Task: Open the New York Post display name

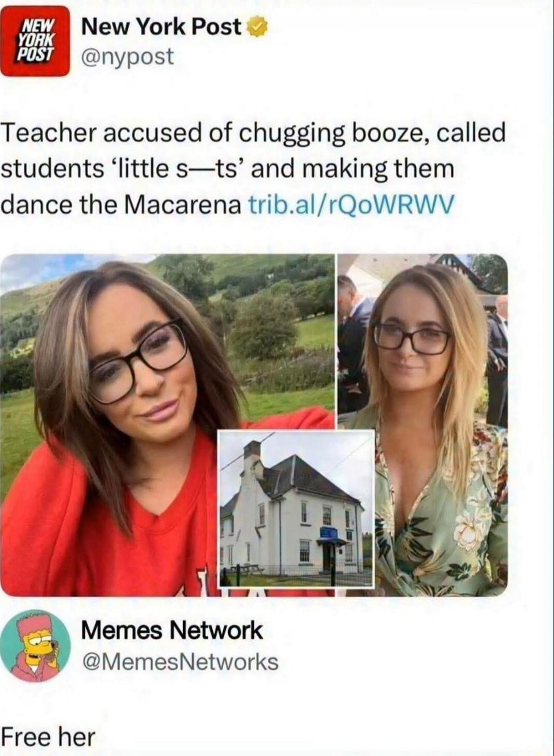Action: pos(162,27)
